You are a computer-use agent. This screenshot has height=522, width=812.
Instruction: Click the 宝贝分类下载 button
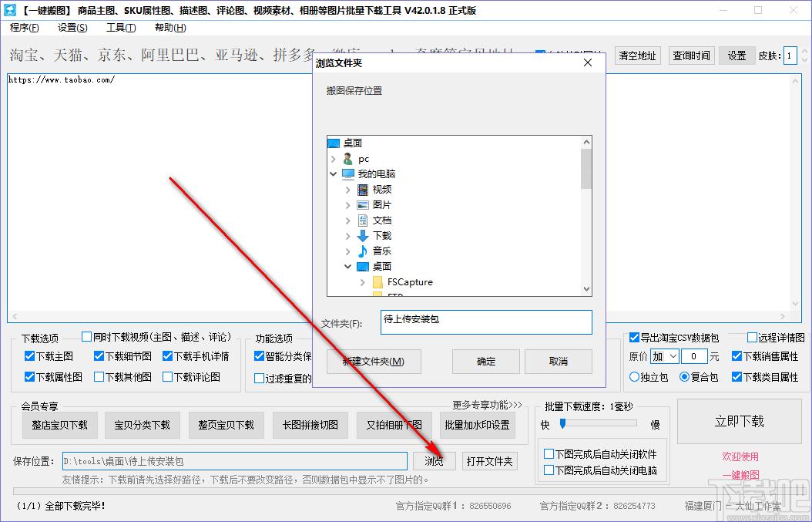143,425
